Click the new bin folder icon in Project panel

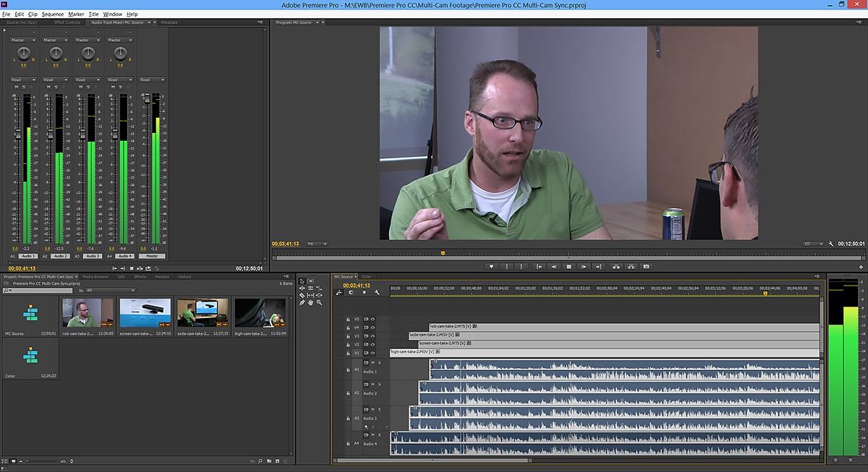(x=269, y=461)
